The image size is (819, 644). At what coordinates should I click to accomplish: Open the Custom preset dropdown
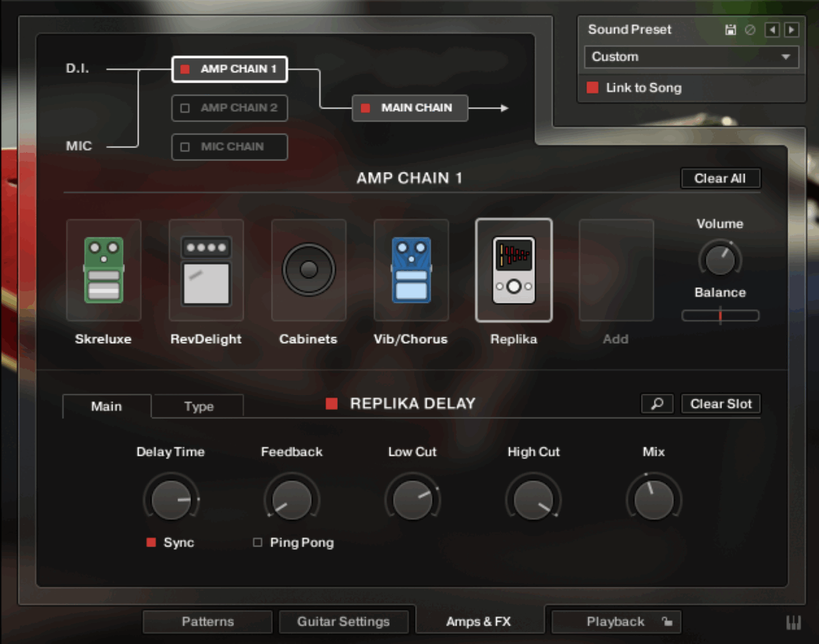pyautogui.click(x=691, y=57)
